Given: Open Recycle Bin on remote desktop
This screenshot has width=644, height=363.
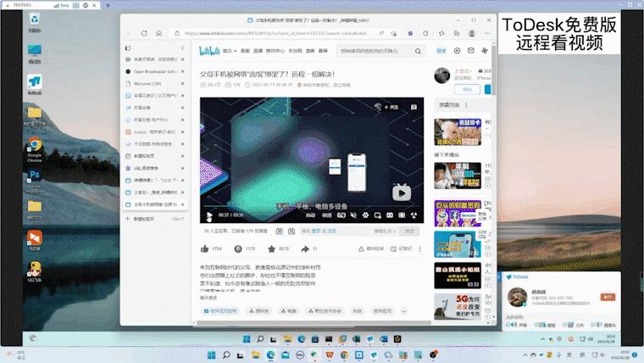Looking at the screenshot, I should click(x=35, y=22).
